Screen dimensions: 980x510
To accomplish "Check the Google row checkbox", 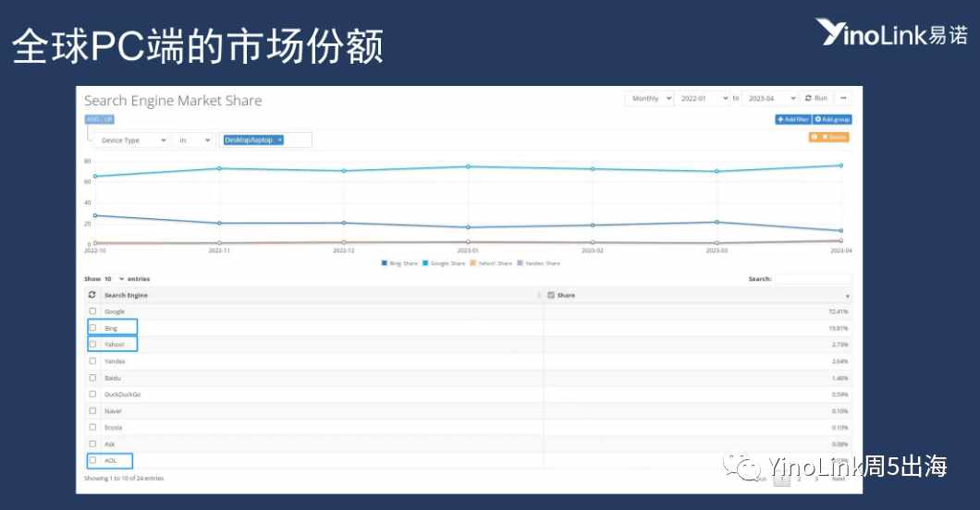I will pos(92,310).
